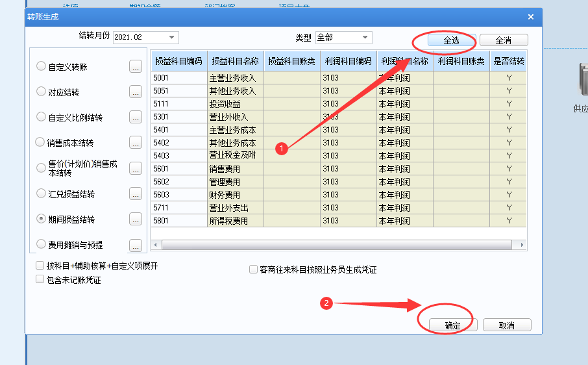Choose 费用摊销与预提 radio option
This screenshot has height=365, width=588.
[x=41, y=244]
